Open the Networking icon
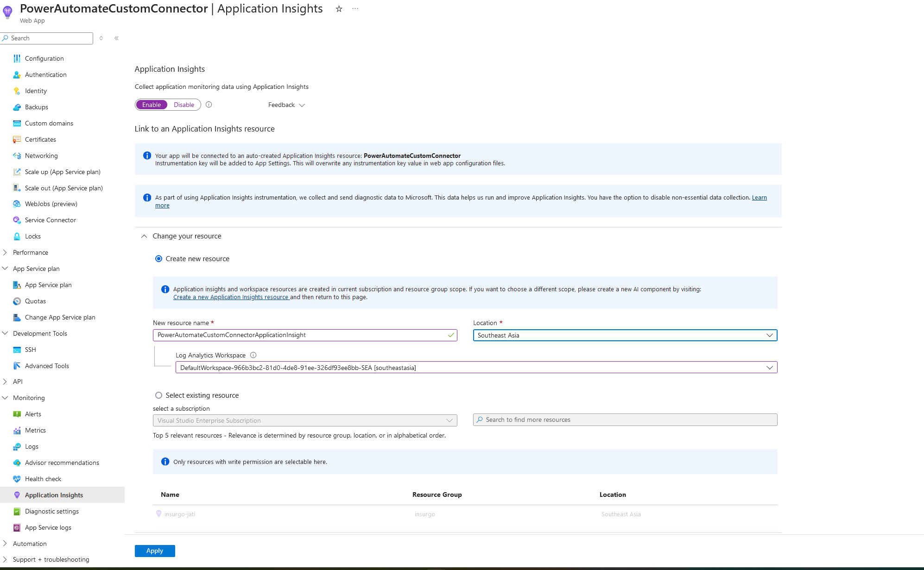The width and height of the screenshot is (924, 570). click(x=17, y=156)
